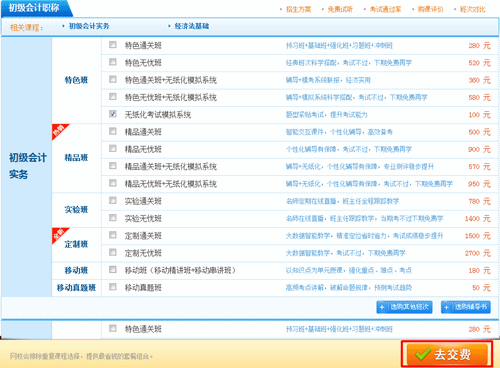Click the 实验班 category label

tap(76, 210)
